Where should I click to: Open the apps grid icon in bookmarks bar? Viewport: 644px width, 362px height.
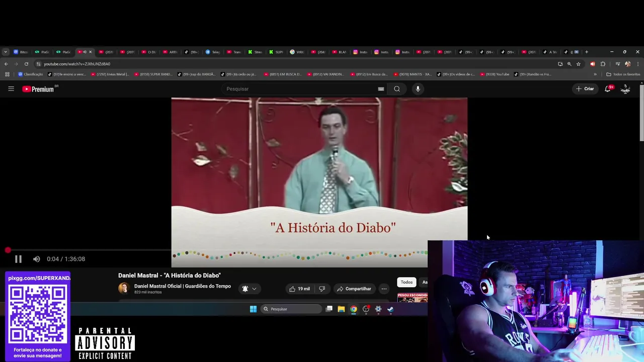[7, 74]
